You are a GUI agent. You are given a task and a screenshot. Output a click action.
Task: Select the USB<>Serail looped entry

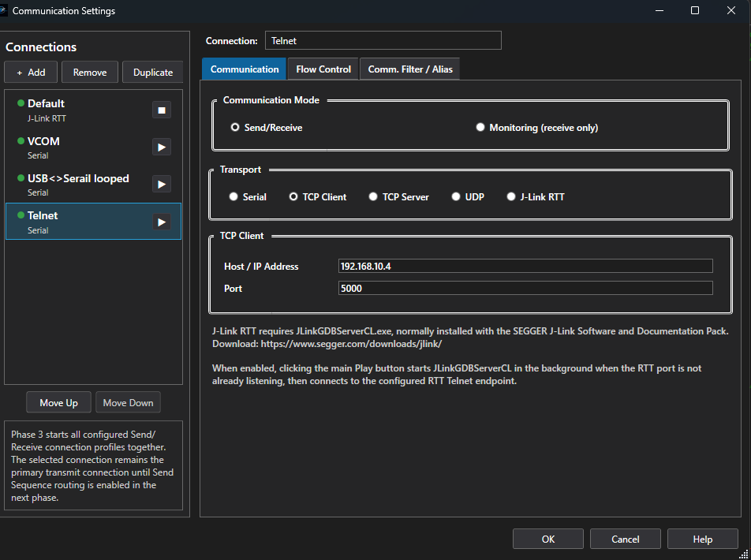pos(93,185)
